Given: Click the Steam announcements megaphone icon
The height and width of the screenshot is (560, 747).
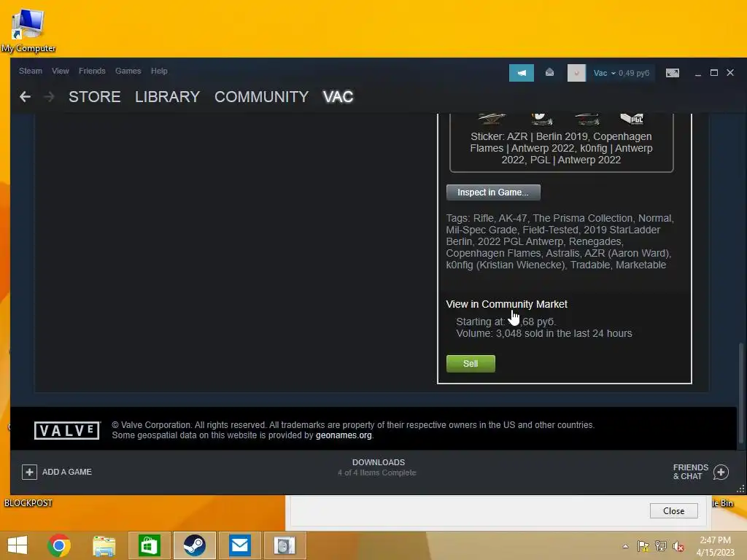Looking at the screenshot, I should (x=521, y=73).
